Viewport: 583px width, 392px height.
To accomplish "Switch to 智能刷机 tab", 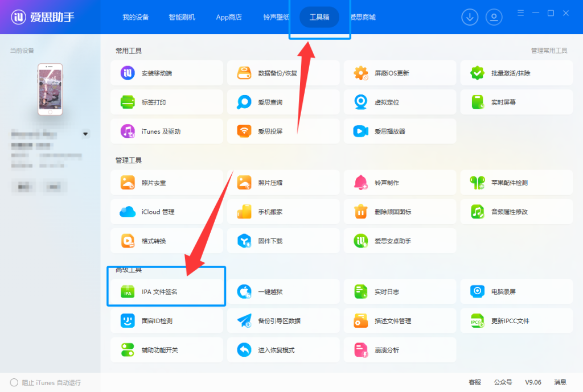I will [182, 17].
